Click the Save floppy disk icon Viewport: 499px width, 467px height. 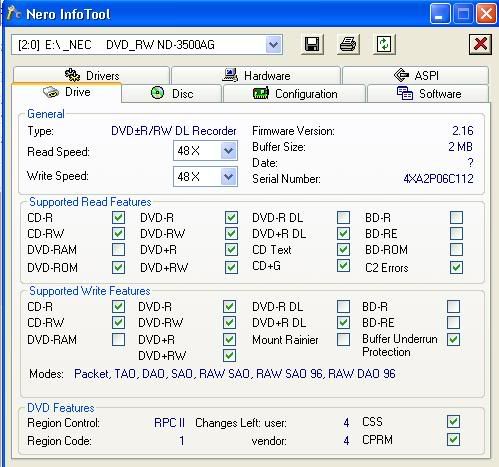312,44
